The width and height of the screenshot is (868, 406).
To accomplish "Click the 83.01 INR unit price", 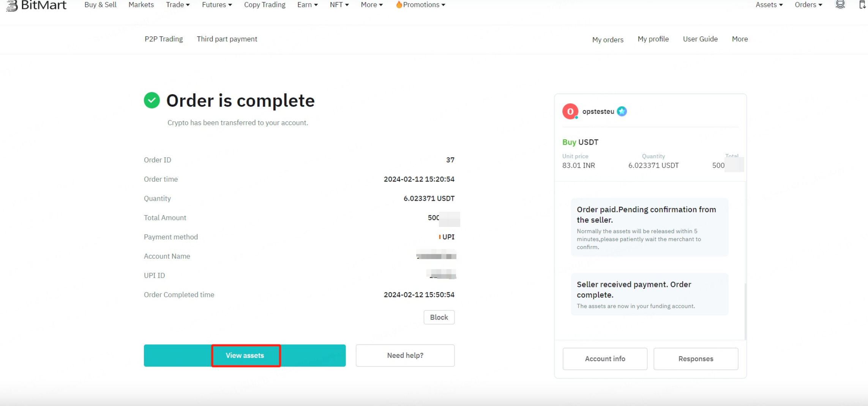I will tap(578, 165).
